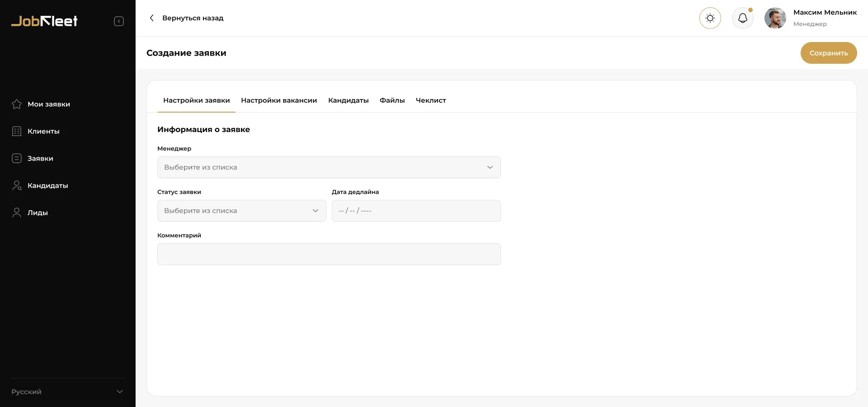
Task: Switch to the Файлы tab
Action: pos(392,100)
